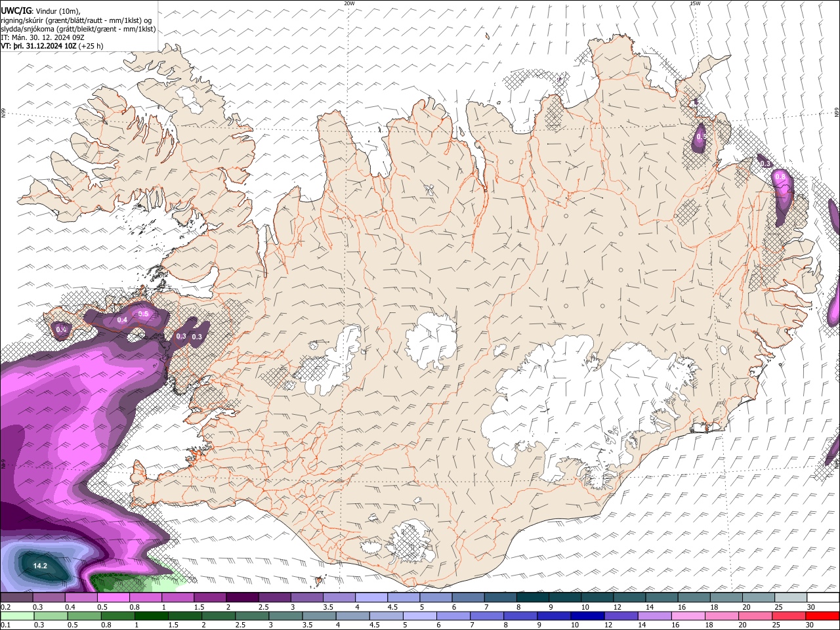Pick the rain legend swatch between 7 and 8

pos(487,616)
